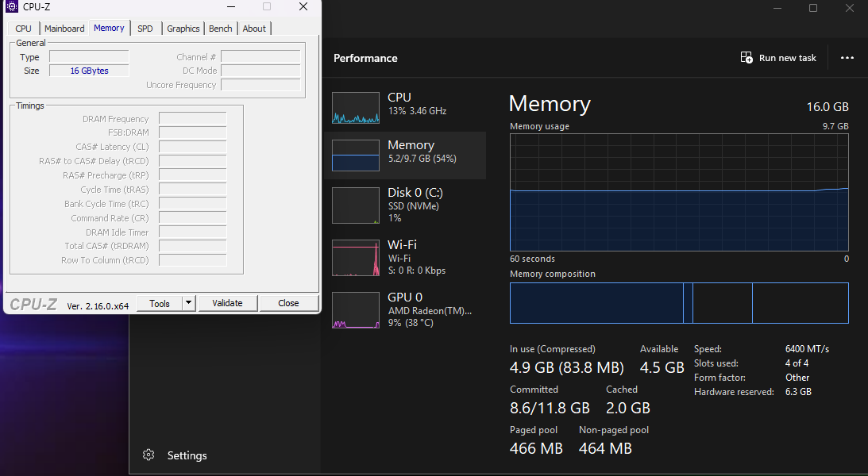Screen dimensions: 868x476
Task: Open the Mainboard tab
Action: [x=64, y=29]
